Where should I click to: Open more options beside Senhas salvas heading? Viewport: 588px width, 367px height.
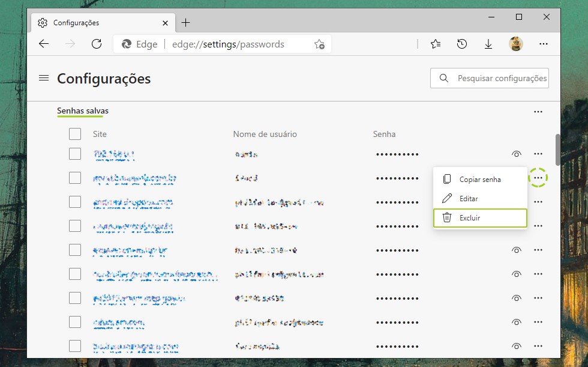pyautogui.click(x=538, y=112)
